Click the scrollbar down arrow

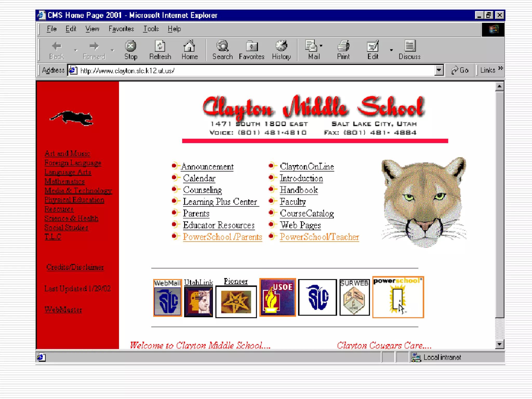pyautogui.click(x=499, y=344)
